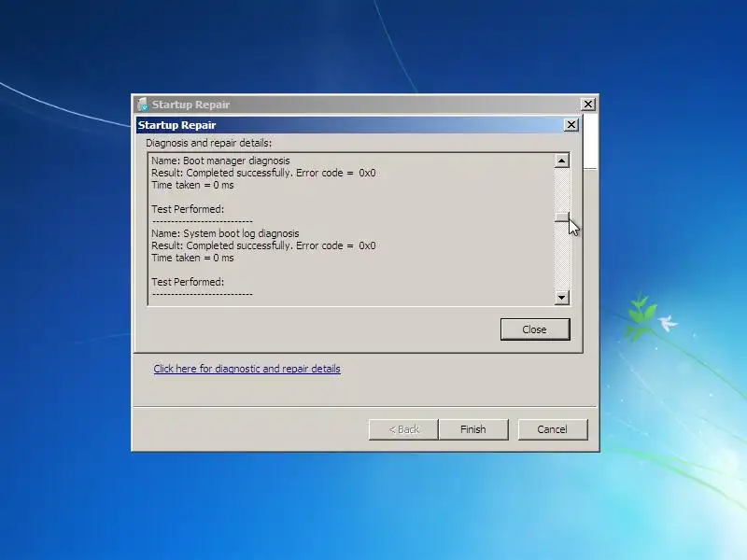Viewport: 747px width, 560px height.
Task: Open the diagnostic and repair details link
Action: point(247,369)
